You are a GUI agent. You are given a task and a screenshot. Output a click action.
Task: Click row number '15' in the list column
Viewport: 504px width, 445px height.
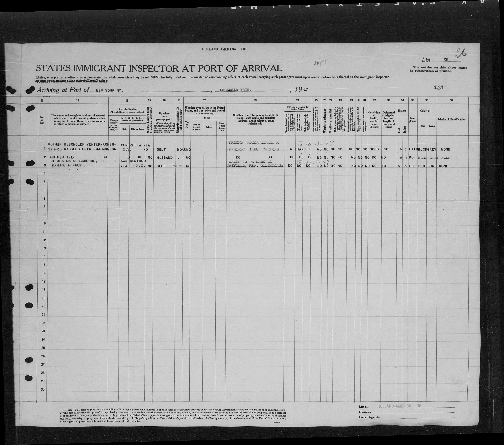pyautogui.click(x=44, y=265)
